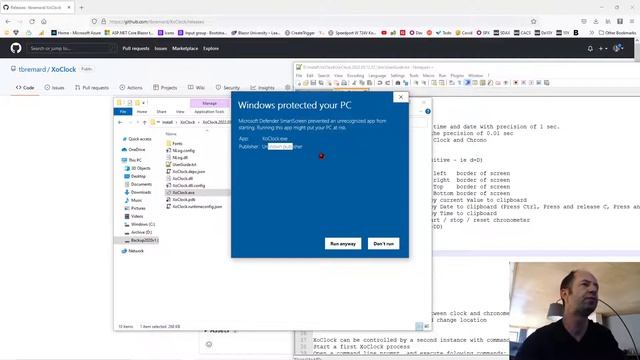The image size is (640, 360).
Task: Select Quick access in Explorer sidebar
Action: [136, 139]
